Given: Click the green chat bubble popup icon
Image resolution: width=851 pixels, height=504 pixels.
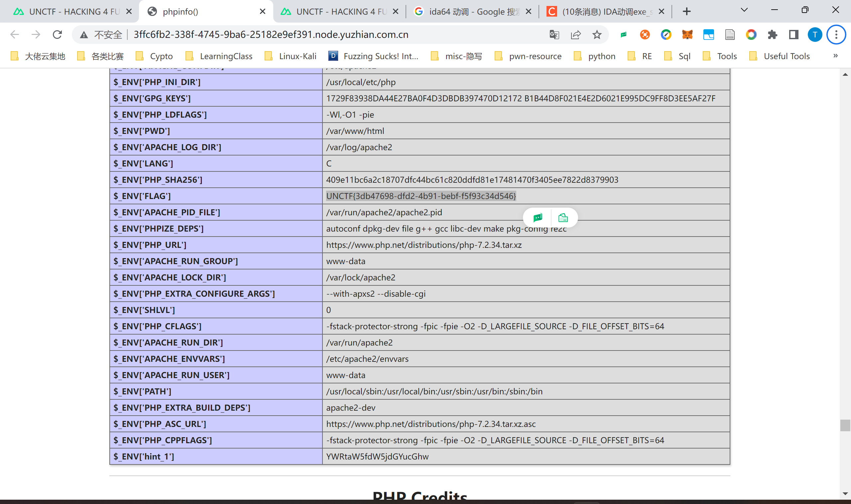Looking at the screenshot, I should tap(538, 217).
